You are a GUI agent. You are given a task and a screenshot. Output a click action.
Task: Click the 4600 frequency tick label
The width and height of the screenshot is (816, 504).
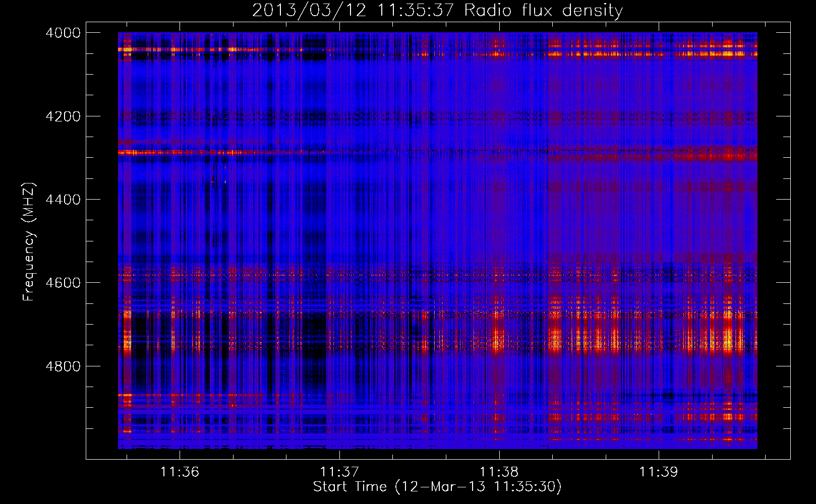(63, 283)
